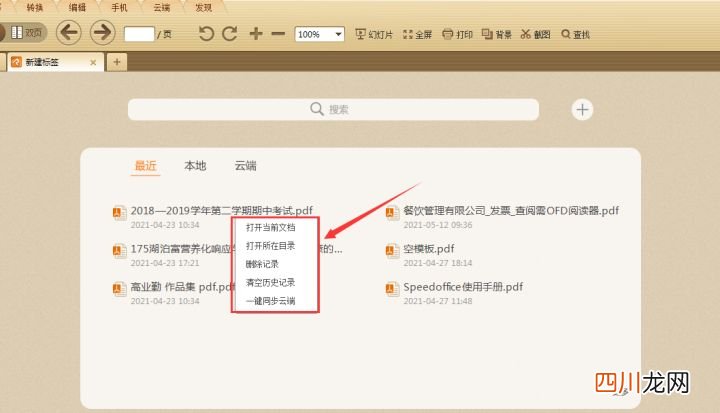The image size is (720, 413).
Task: Zoom out with the minus icon
Action: pos(278,34)
